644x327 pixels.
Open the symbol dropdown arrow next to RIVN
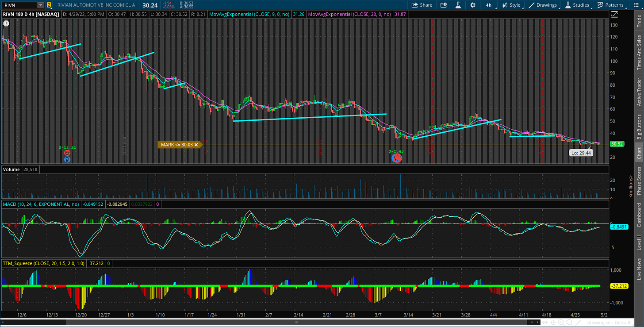click(x=40, y=5)
